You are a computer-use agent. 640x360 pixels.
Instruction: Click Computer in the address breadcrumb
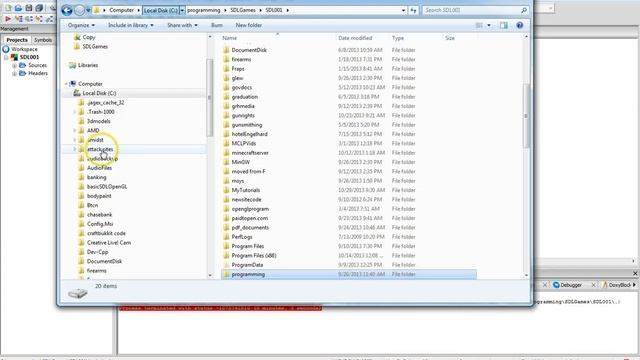pos(121,10)
